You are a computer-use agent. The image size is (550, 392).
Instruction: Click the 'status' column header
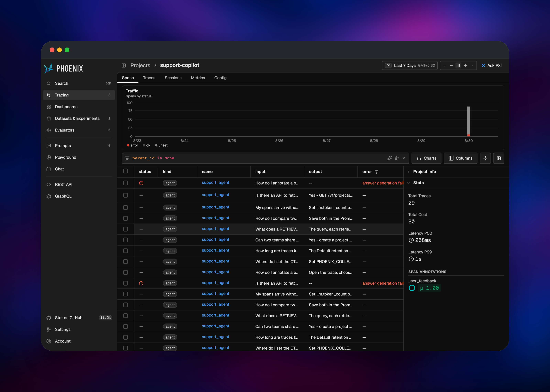point(145,172)
